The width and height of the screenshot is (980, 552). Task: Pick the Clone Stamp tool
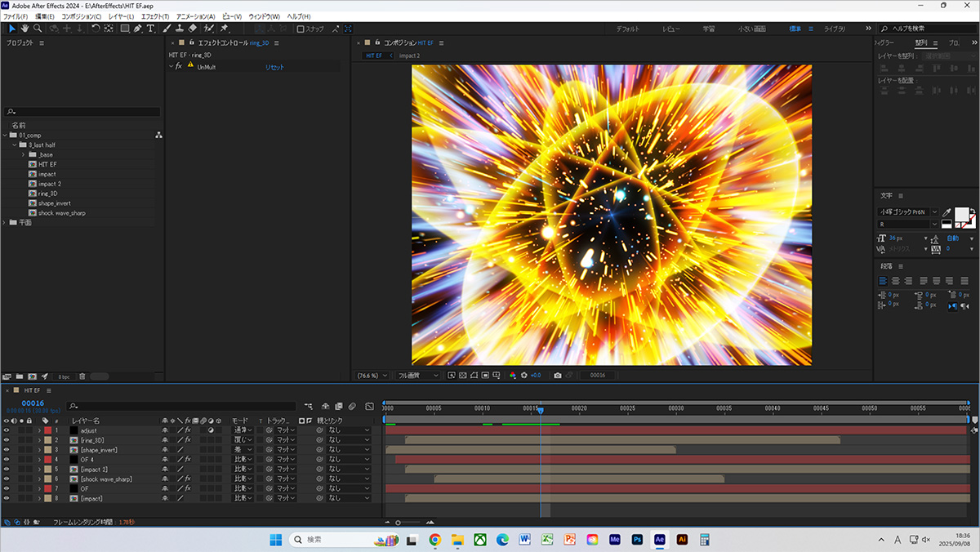180,29
